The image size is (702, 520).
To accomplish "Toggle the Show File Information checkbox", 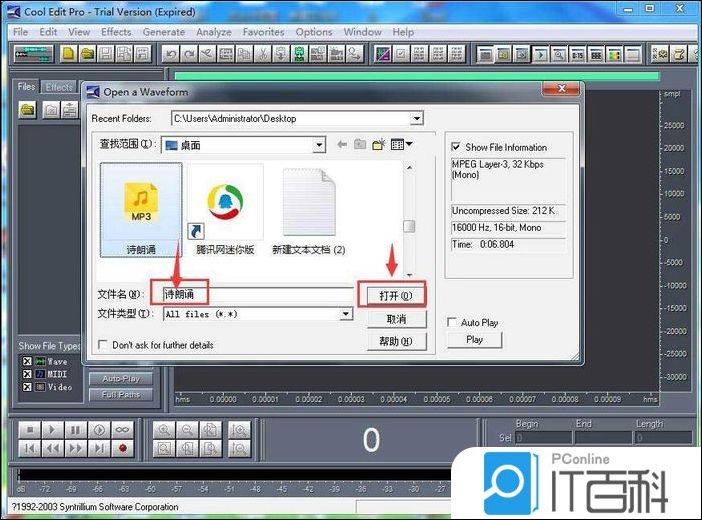I will tap(456, 147).
